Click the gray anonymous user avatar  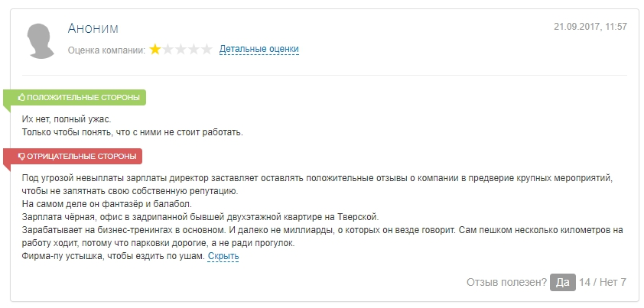41,41
